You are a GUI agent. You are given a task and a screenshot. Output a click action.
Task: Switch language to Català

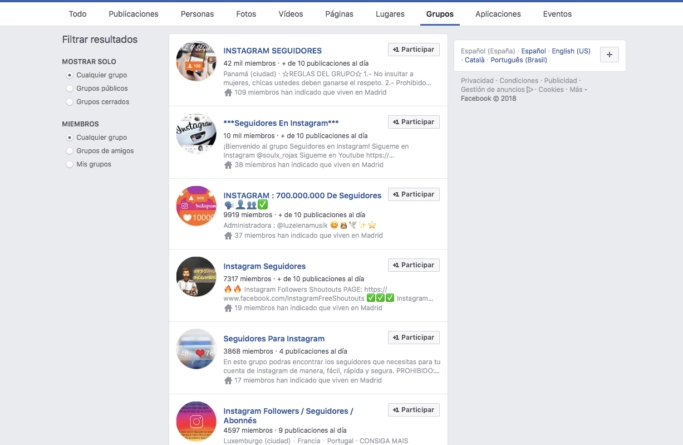(474, 60)
